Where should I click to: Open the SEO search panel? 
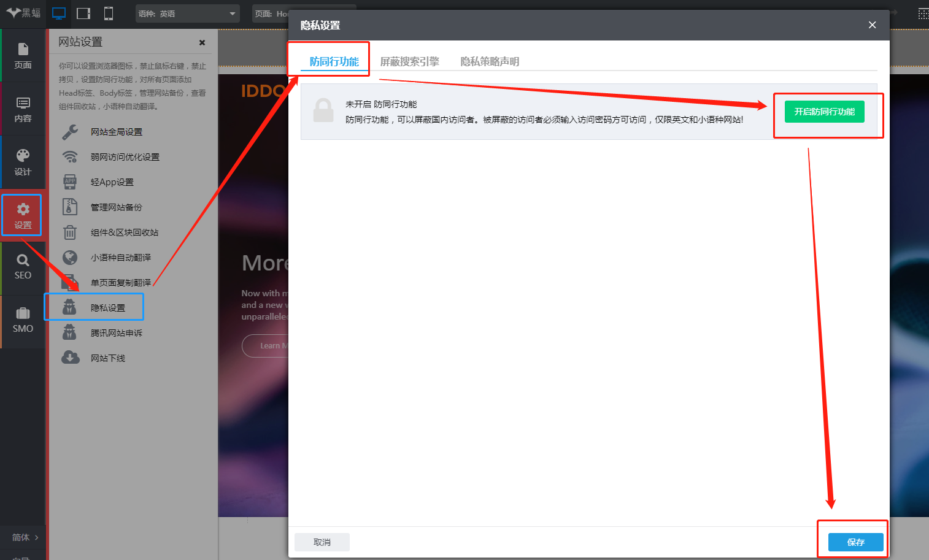pyautogui.click(x=23, y=267)
